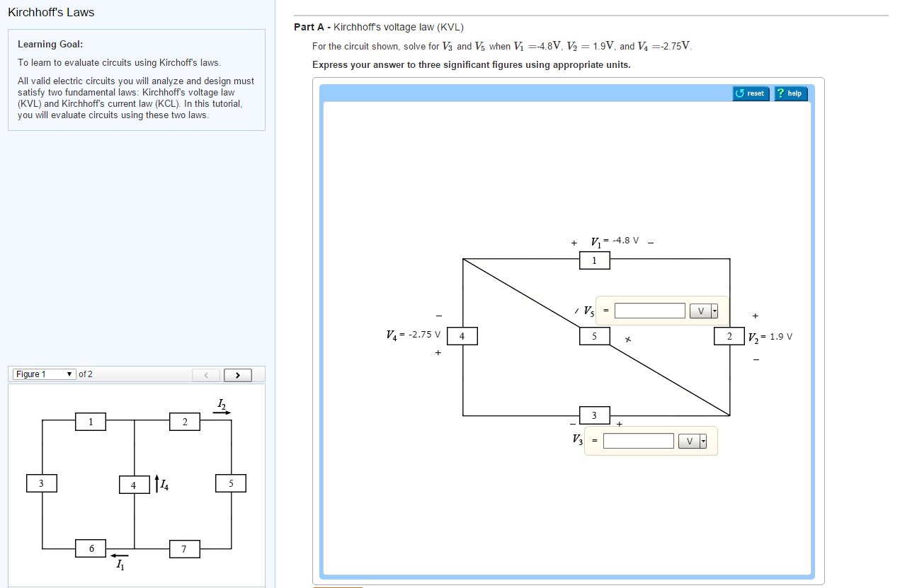Viewport: 900px width, 588px height.
Task: Click element box 2 near V2 label
Action: (x=729, y=336)
